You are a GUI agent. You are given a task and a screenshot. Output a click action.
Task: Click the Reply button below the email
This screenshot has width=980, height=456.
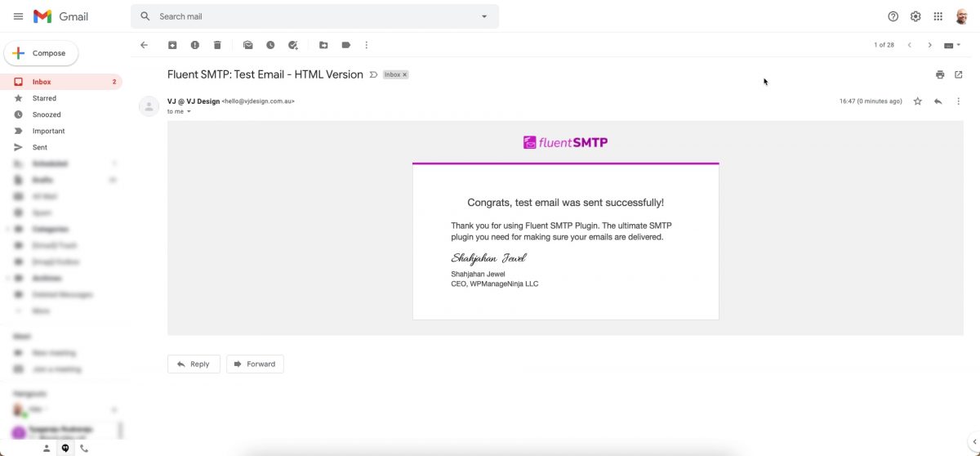click(194, 364)
